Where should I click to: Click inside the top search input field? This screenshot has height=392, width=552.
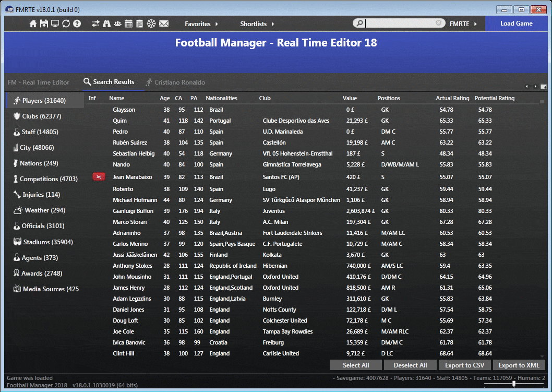coord(399,23)
